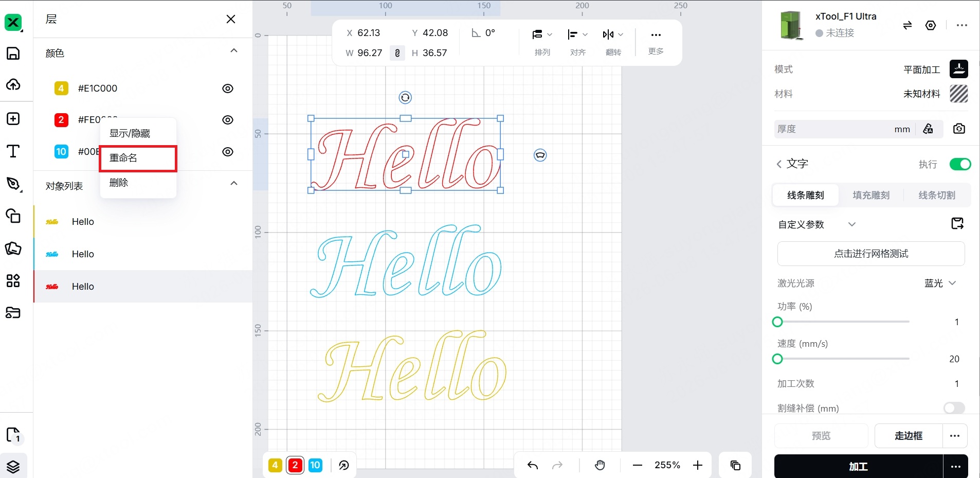
Task: Click the layer assignment icon next to color 10
Action: tap(344, 465)
